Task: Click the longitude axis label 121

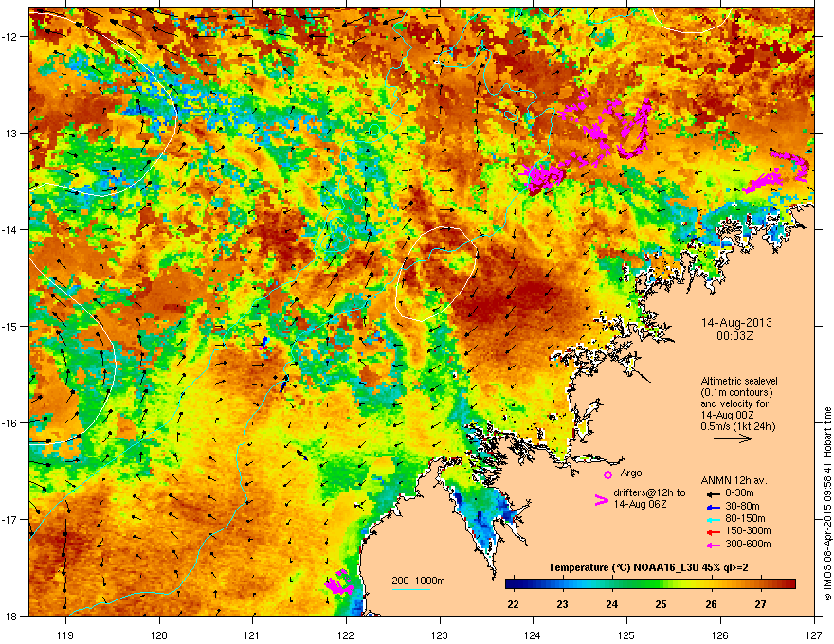Action: [x=253, y=635]
